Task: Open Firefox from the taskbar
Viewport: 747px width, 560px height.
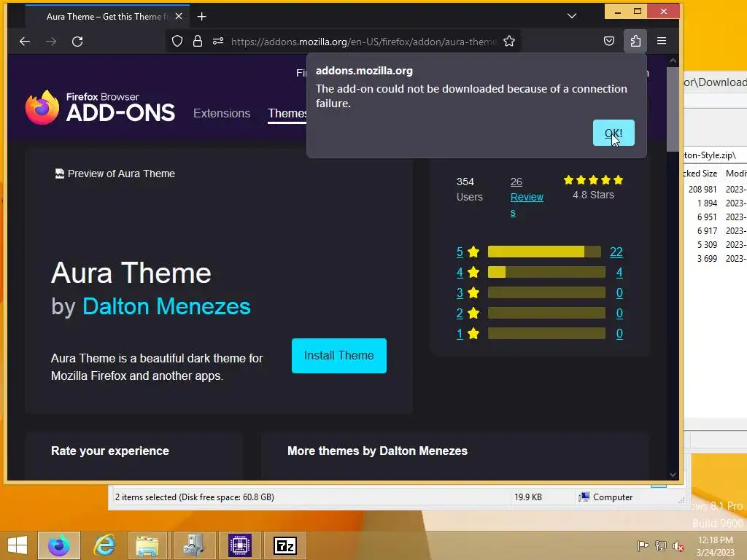Action: click(x=59, y=545)
